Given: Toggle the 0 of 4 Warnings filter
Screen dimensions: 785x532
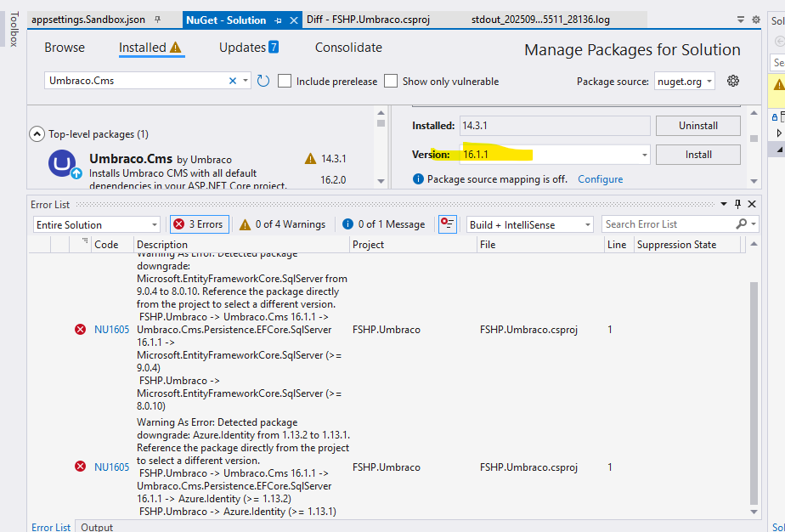Looking at the screenshot, I should click(283, 224).
